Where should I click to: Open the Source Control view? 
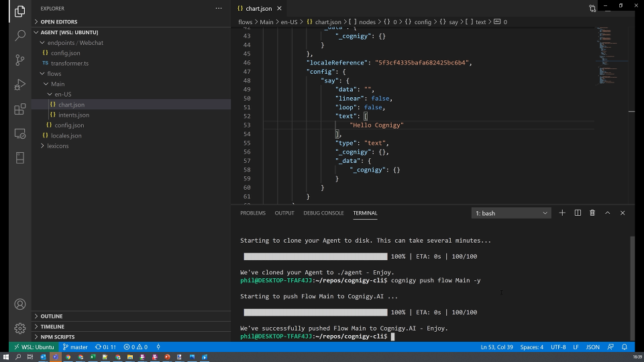click(x=20, y=60)
